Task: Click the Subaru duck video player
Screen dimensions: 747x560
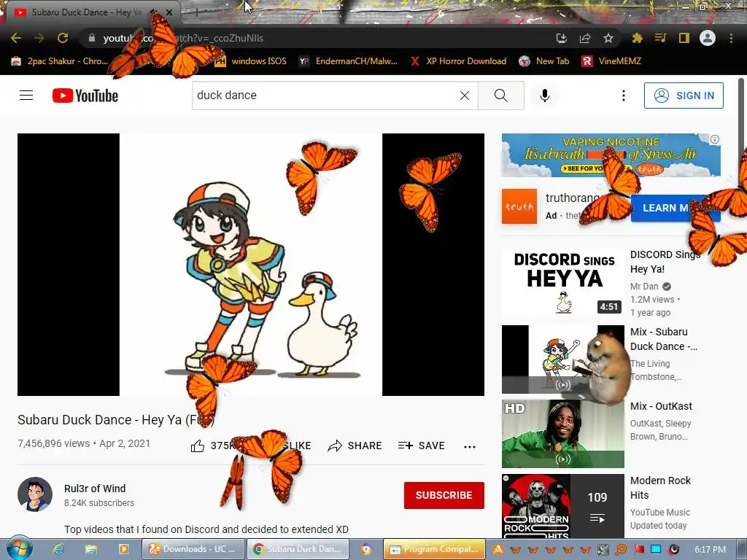Action: [251, 264]
